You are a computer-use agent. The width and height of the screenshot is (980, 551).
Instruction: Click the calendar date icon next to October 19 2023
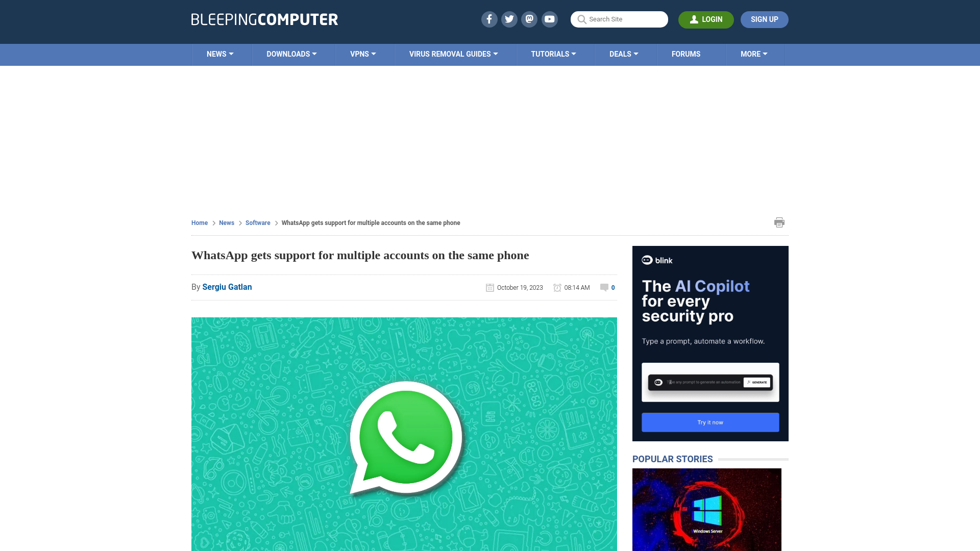489,287
